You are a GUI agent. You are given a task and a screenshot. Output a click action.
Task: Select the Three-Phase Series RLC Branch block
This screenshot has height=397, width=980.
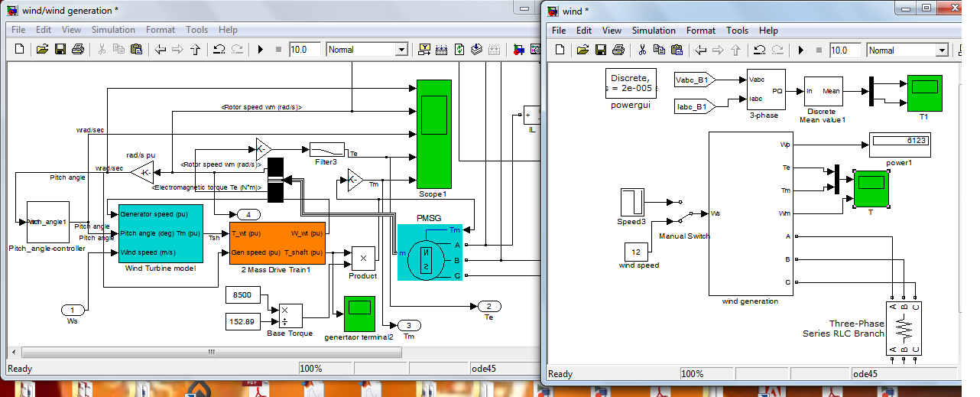coord(905,328)
